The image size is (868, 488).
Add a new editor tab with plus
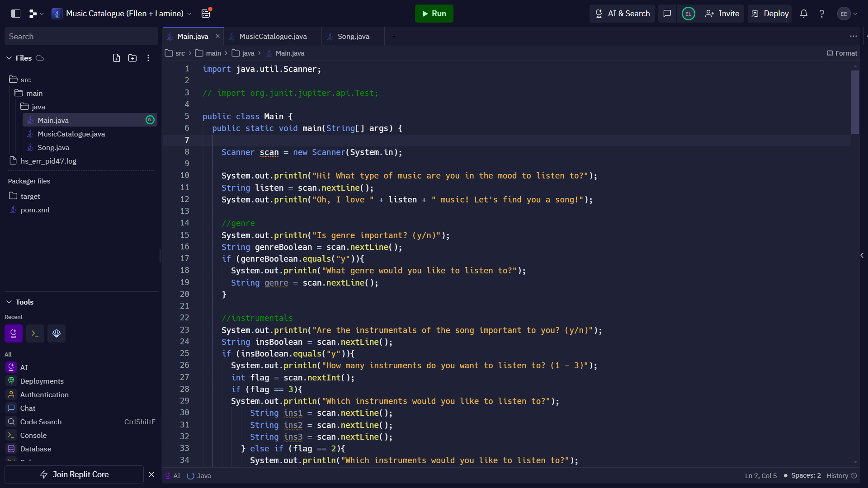(394, 36)
